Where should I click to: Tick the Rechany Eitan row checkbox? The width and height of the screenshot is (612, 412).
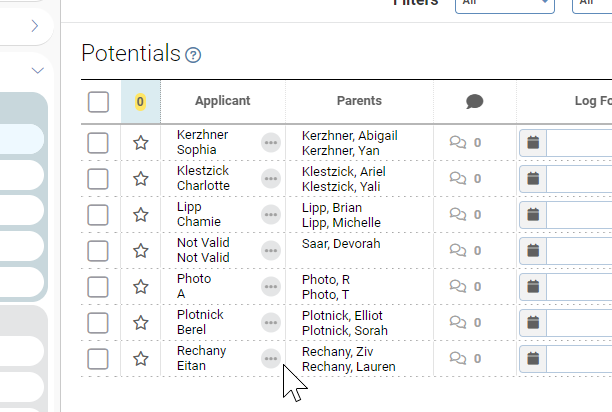tap(98, 359)
